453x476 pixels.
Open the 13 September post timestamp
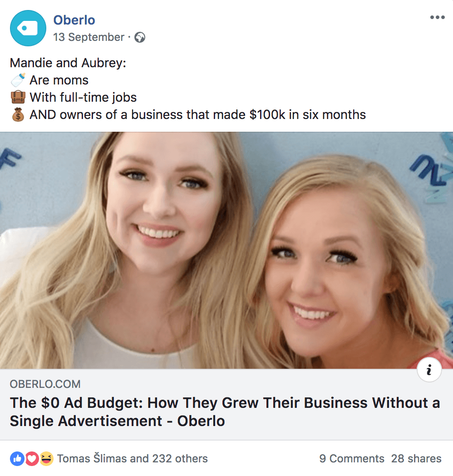(89, 37)
